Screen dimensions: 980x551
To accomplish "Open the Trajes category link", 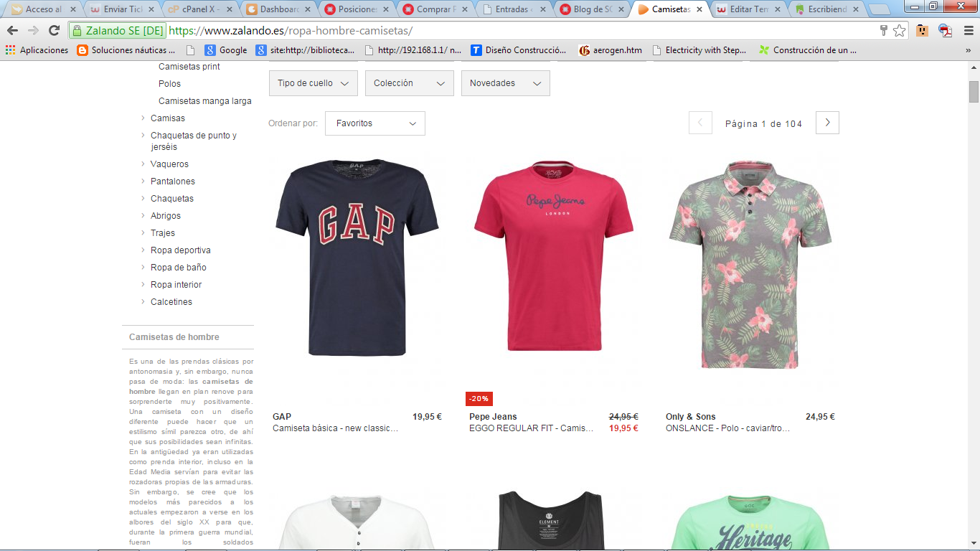I will [x=163, y=233].
